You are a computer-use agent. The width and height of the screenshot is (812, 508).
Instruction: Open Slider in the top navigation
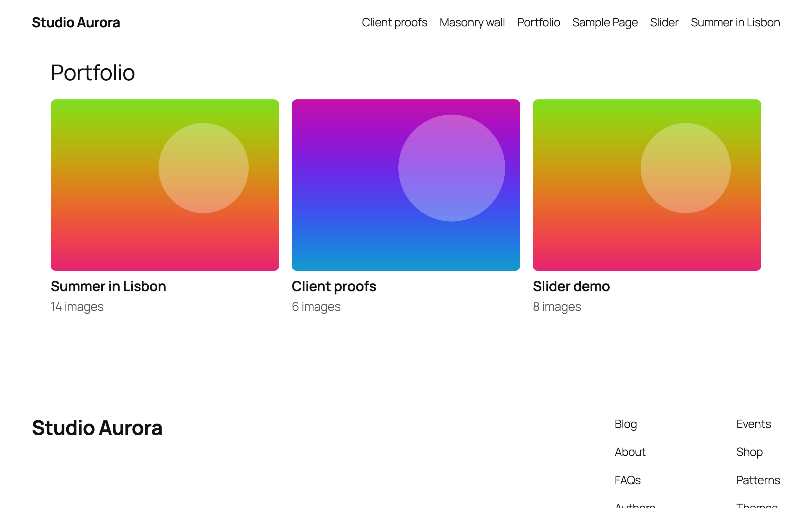[x=664, y=23]
